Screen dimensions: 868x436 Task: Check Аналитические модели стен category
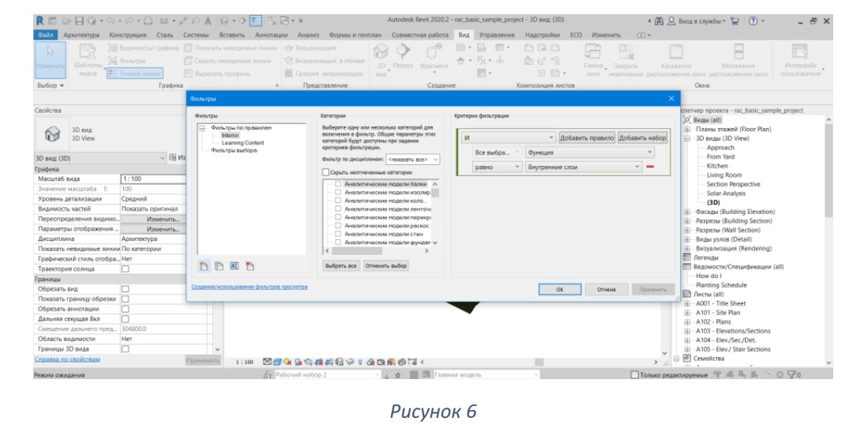[338, 234]
